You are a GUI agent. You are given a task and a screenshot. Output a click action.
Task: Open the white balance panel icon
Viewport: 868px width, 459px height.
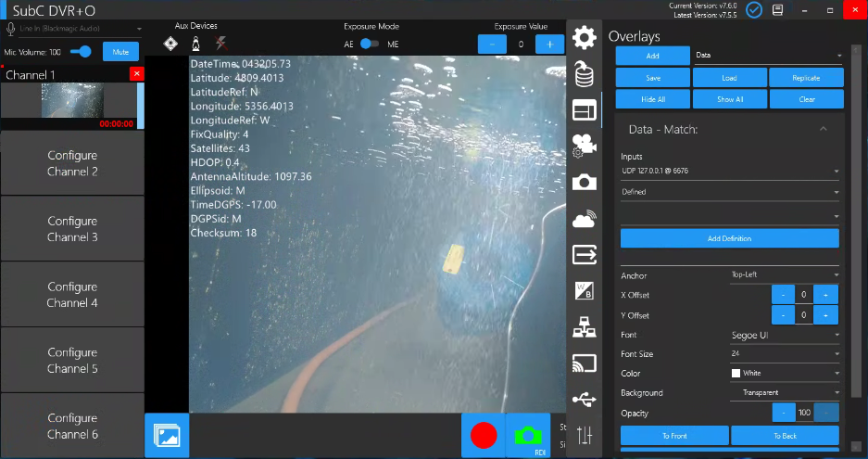tap(584, 290)
